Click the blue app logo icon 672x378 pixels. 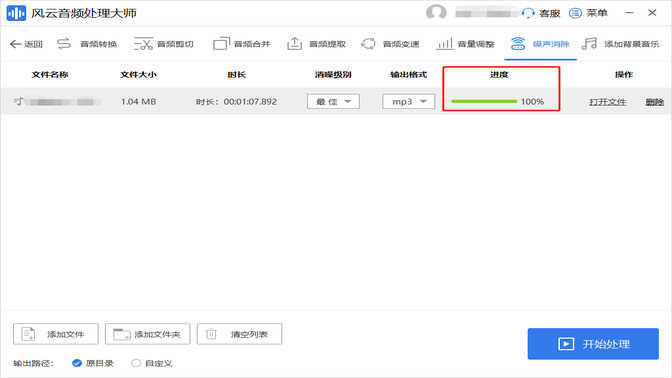(16, 13)
